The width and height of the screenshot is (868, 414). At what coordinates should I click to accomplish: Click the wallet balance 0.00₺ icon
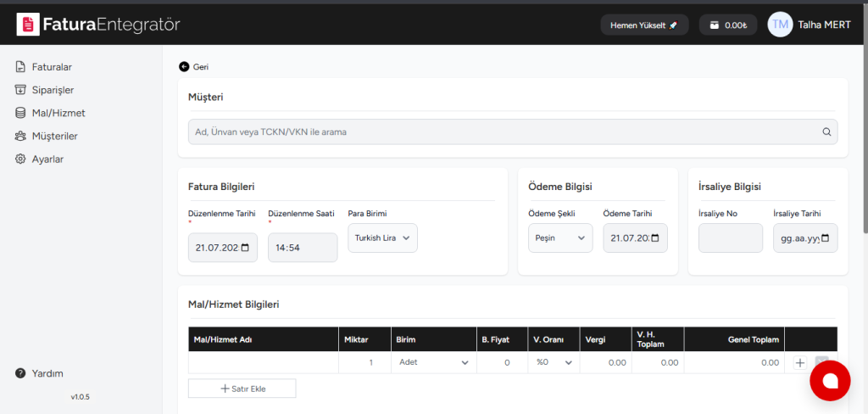[715, 25]
